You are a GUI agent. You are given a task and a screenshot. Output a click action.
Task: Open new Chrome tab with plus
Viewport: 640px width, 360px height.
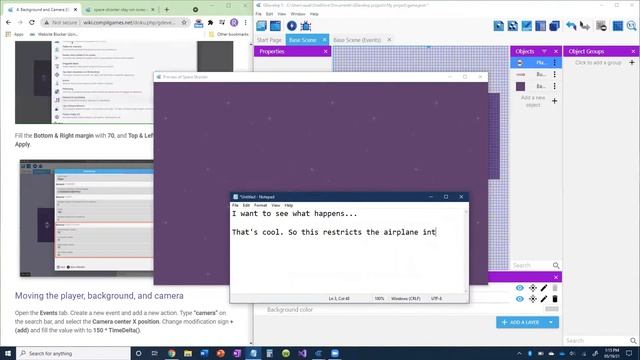click(167, 9)
